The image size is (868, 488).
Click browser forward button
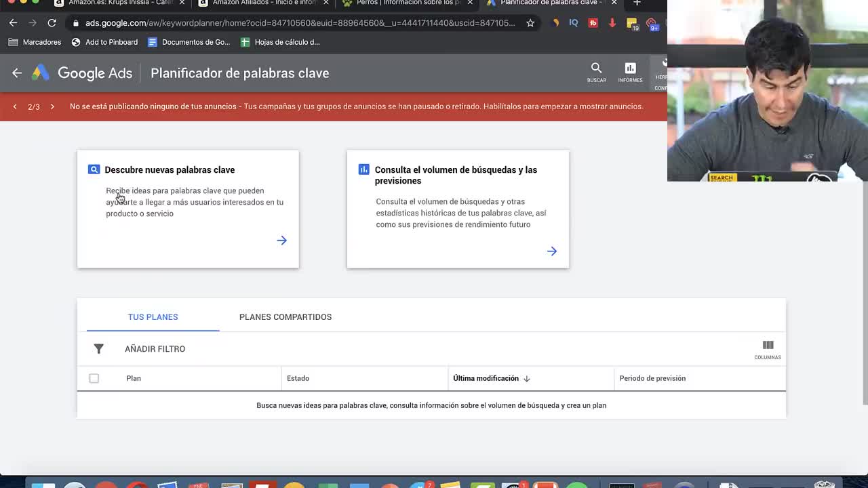(32, 23)
